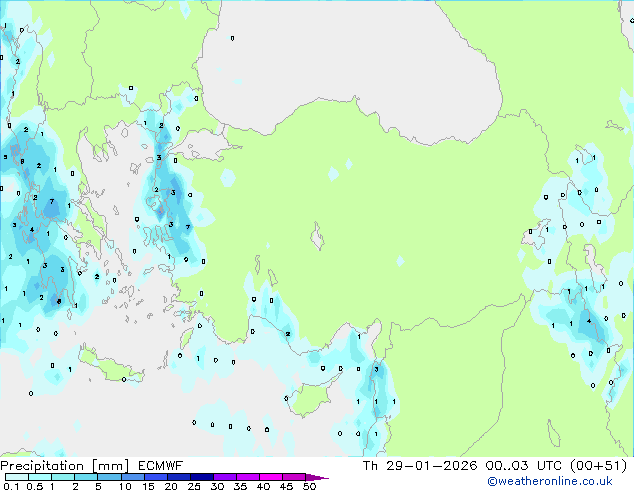Click the "Th" weekday abbreviation
Image resolution: width=634 pixels, height=490 pixels.
tap(370, 466)
